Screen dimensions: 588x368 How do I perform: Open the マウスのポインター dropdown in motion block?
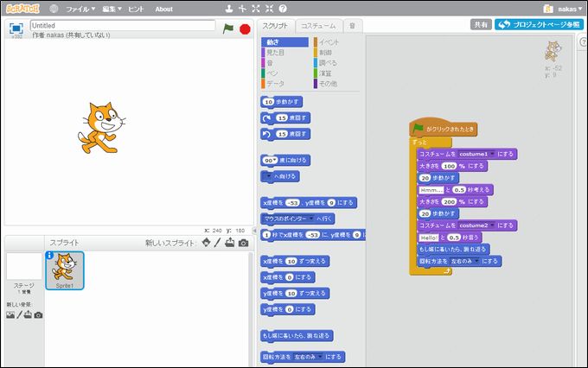pyautogui.click(x=307, y=219)
